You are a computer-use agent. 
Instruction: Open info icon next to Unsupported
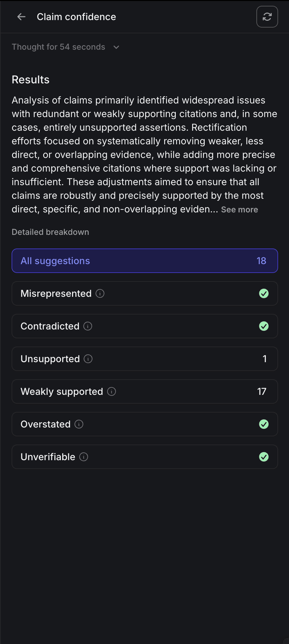88,359
